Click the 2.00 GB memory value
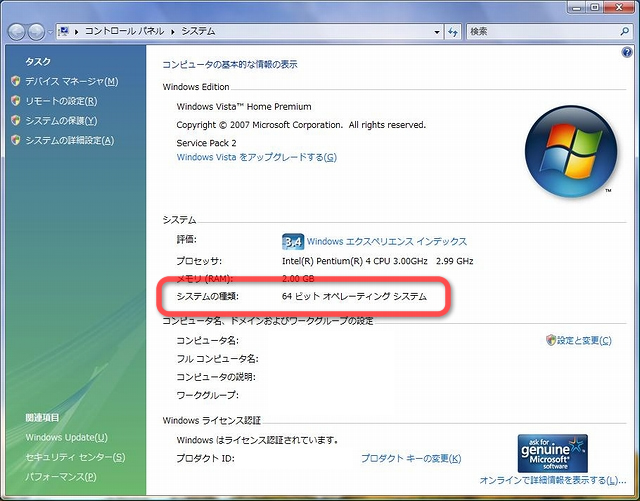This screenshot has height=501, width=640. 298,278
